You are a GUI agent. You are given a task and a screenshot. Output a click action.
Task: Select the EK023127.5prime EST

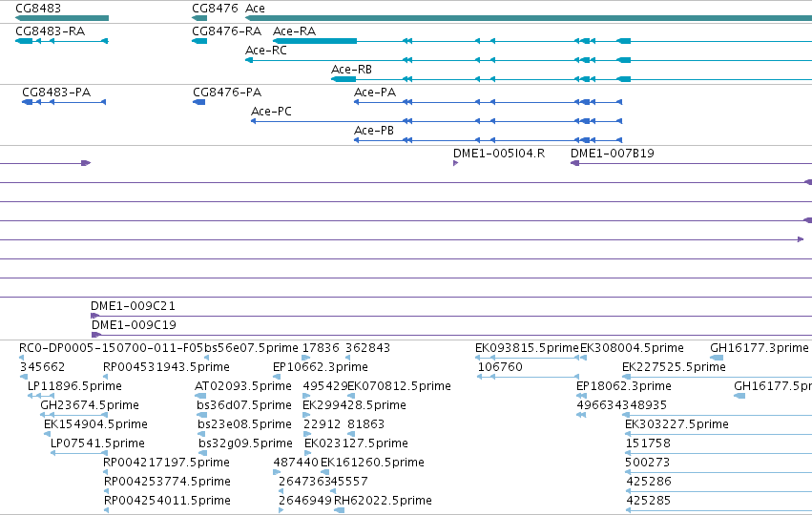(x=307, y=453)
